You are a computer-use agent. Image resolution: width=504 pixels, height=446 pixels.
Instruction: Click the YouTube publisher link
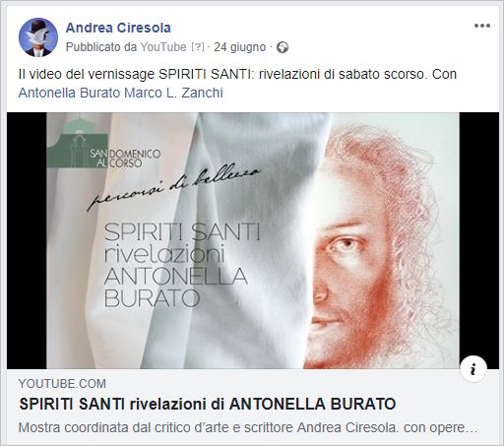[x=163, y=47]
